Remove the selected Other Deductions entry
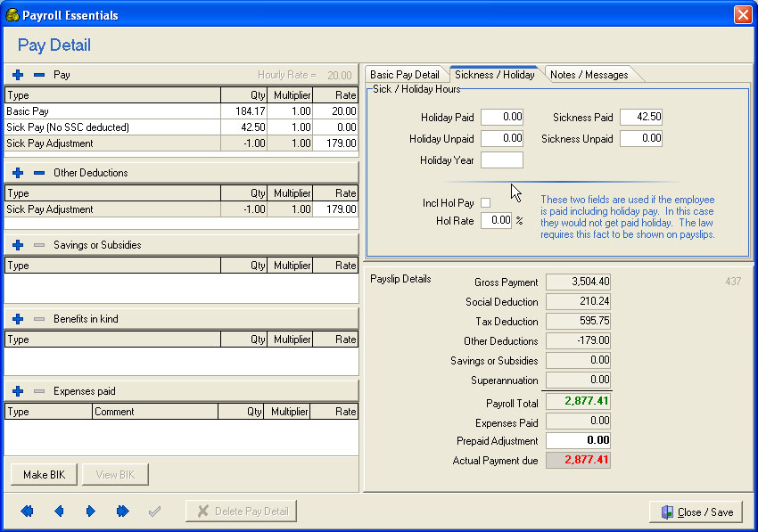This screenshot has width=758, height=532. click(x=38, y=173)
